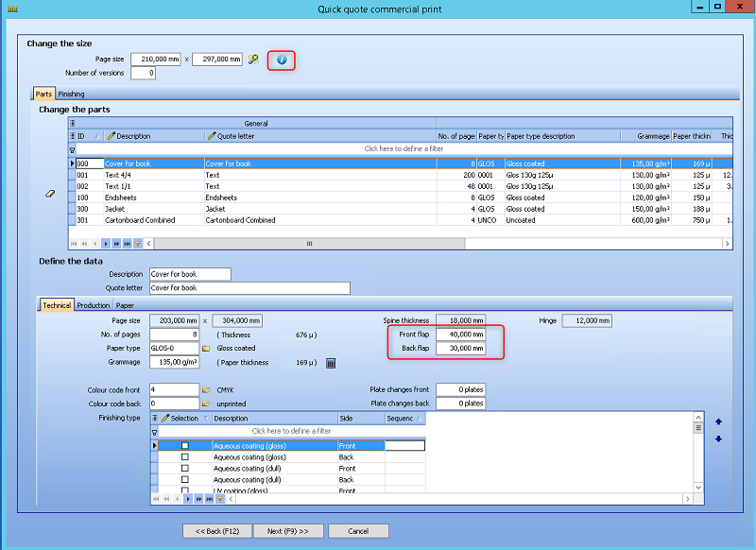Screen dimensions: 756x550
Task: Move finishing type up with blue arrow
Action: tap(718, 421)
